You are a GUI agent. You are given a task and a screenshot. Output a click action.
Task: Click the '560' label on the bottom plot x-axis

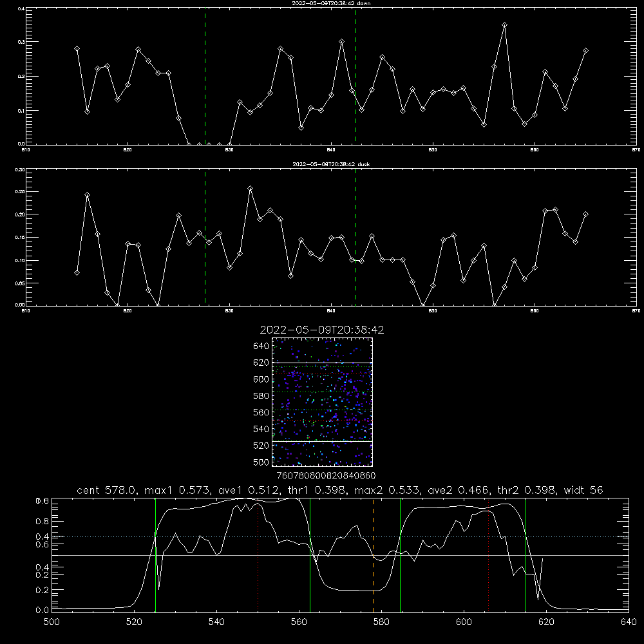tap(299, 622)
